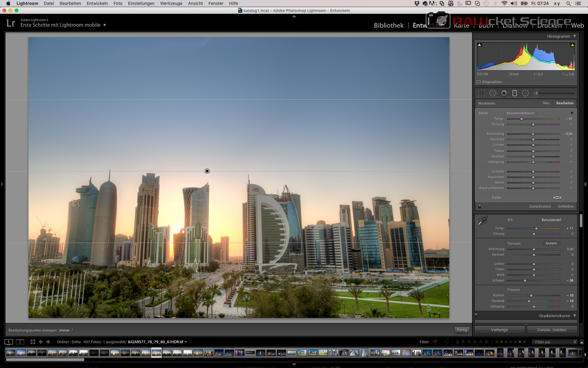Click Belichtung value -0,04 in filter panel

(567, 134)
